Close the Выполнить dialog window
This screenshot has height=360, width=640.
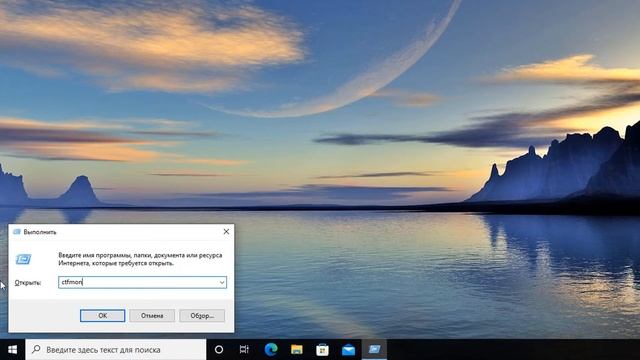[226, 232]
